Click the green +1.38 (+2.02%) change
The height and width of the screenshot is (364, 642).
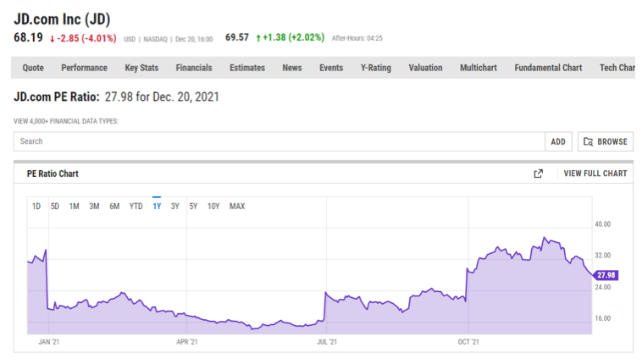pyautogui.click(x=291, y=37)
